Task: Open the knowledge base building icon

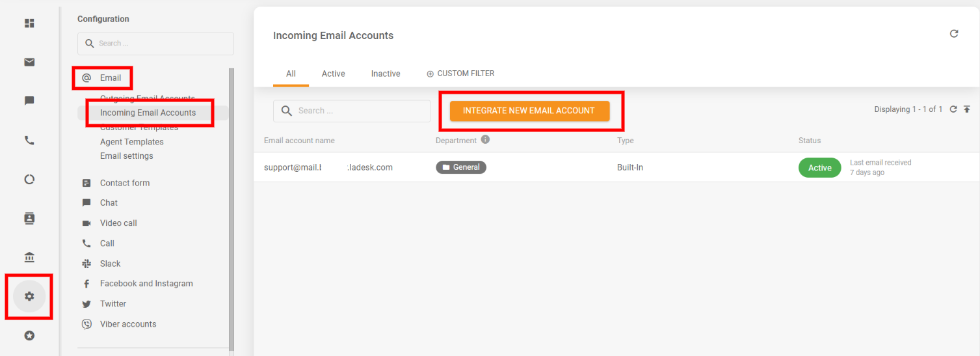Action: [x=29, y=258]
